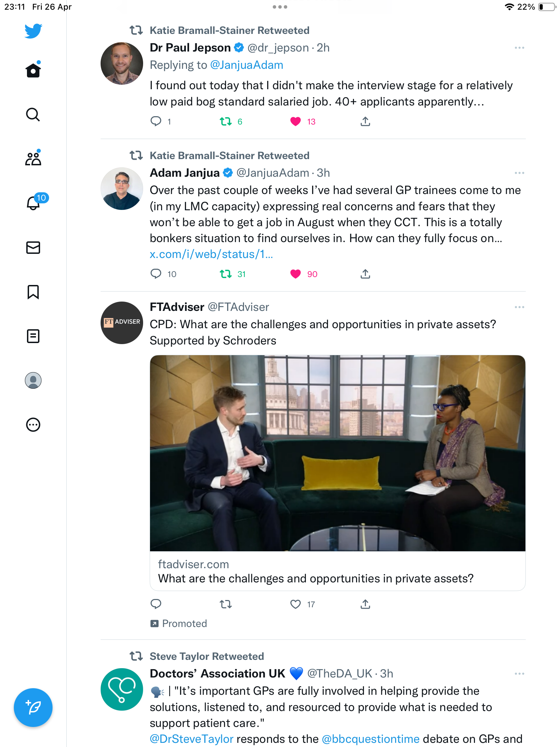This screenshot has height=747, width=560.
Task: Open Search from the sidebar magnifier
Action: [x=33, y=114]
